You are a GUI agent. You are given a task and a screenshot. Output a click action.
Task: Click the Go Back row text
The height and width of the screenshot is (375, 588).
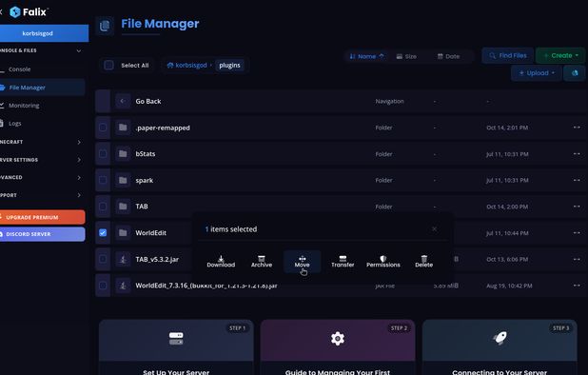148,101
